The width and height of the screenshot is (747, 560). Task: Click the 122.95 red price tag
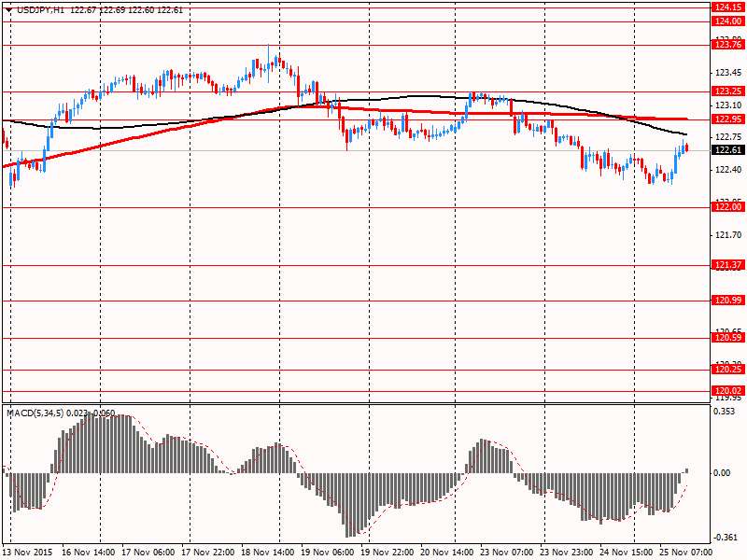tap(727, 119)
